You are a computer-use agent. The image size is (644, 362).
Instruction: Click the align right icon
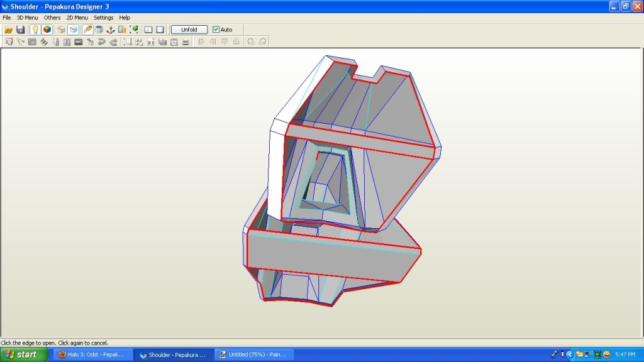(213, 42)
